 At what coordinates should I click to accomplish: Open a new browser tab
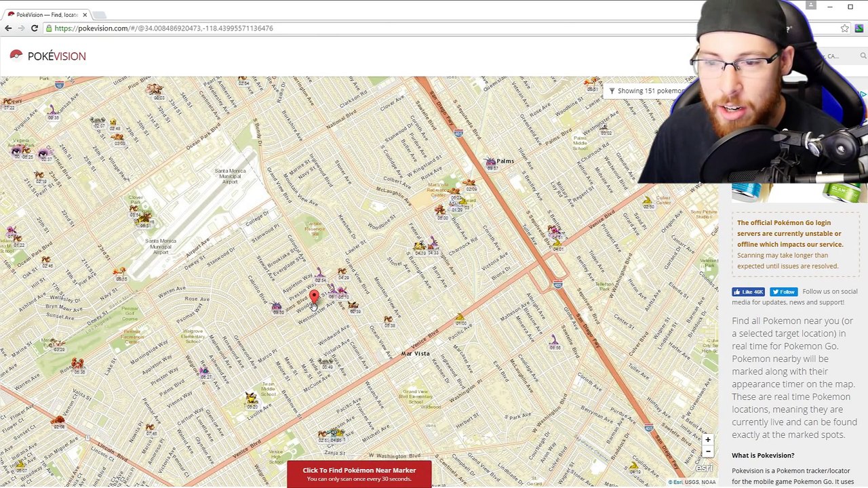tap(99, 14)
